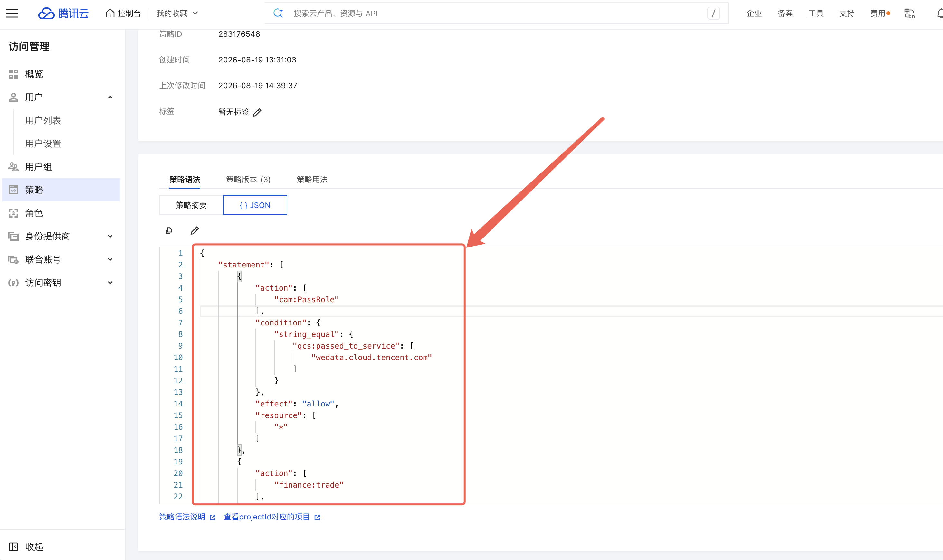Screen dimensions: 943x560
Task: Open the hamburger navigation menu
Action: tap(12, 13)
